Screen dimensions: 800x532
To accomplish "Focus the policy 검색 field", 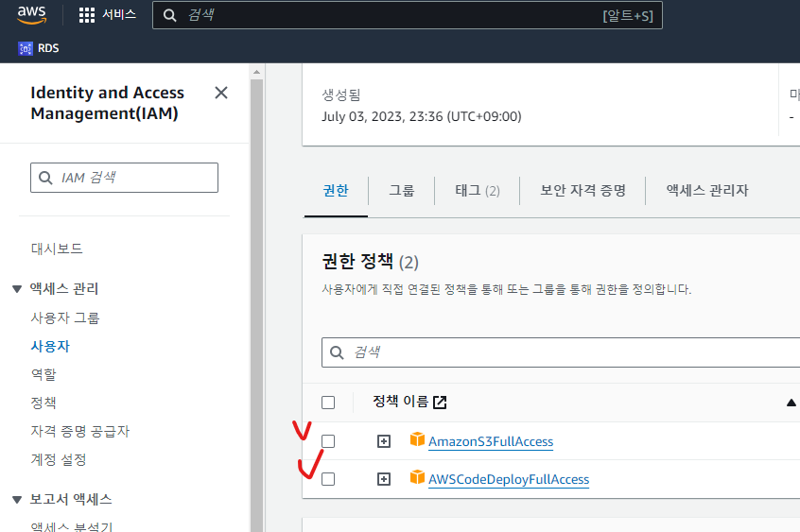I will 560,352.
